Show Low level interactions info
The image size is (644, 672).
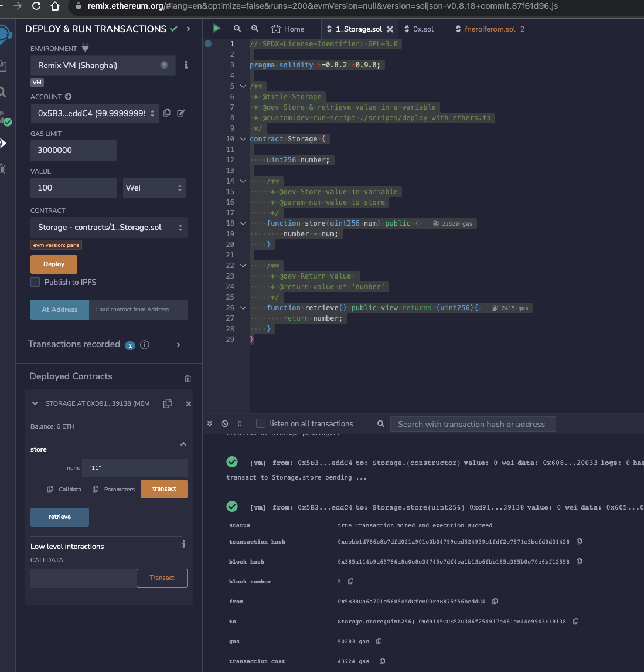183,544
